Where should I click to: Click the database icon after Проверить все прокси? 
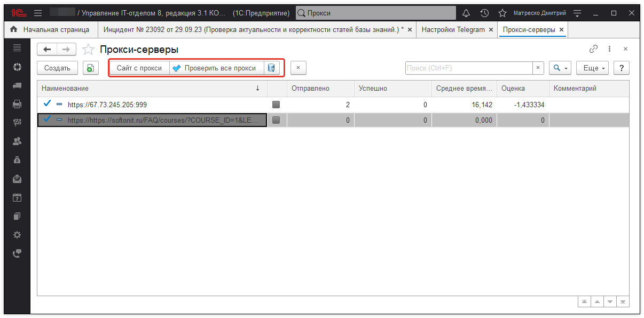click(x=272, y=68)
